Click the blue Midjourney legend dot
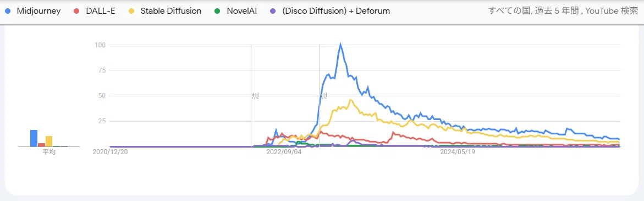This screenshot has width=644, height=201. point(7,11)
